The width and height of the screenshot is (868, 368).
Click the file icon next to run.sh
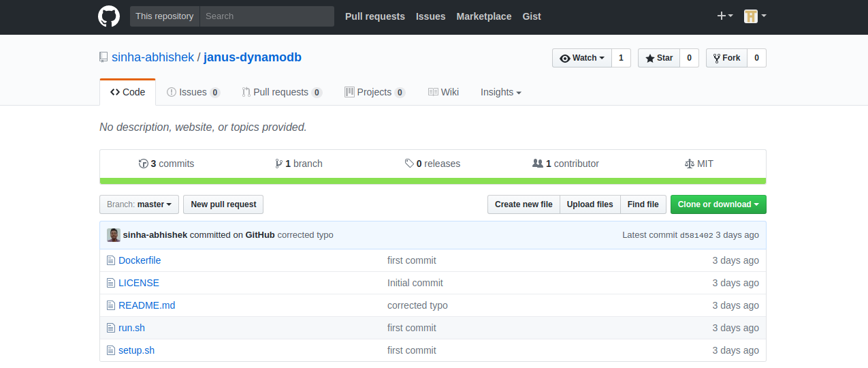point(111,328)
